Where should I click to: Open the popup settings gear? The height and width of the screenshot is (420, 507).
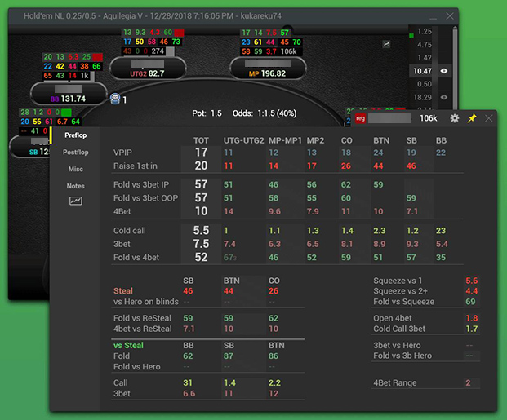tap(455, 118)
